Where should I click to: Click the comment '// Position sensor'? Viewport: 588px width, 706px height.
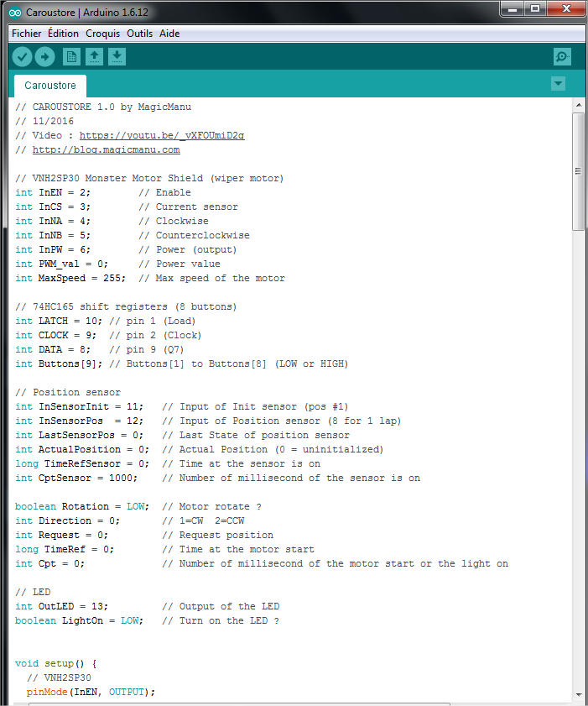point(68,392)
